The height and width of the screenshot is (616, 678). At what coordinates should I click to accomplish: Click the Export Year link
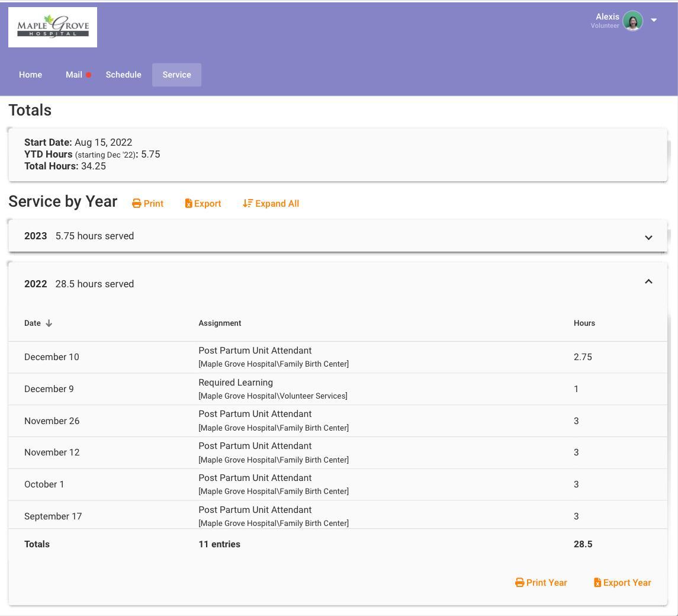(622, 583)
